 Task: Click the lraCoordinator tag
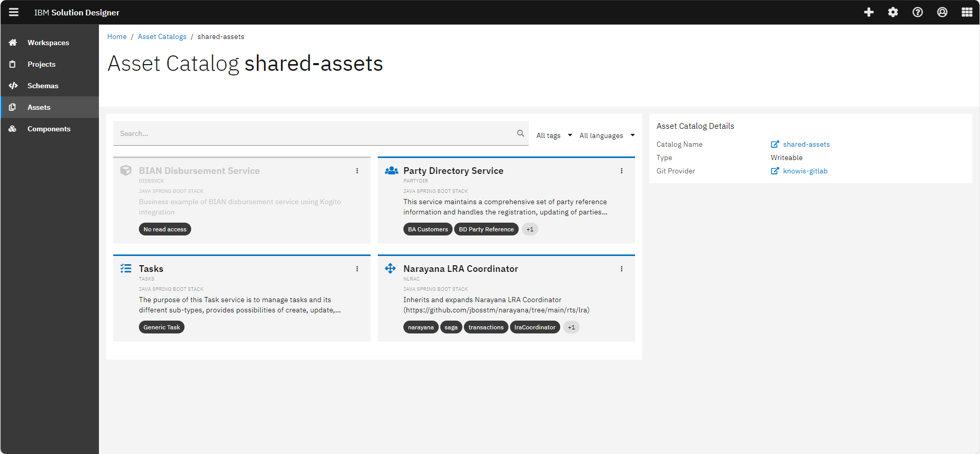(x=535, y=327)
